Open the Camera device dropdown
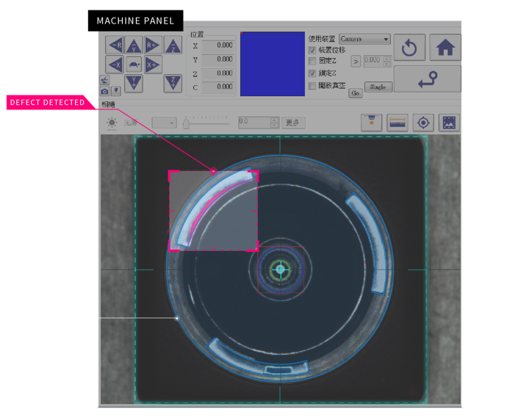 (364, 39)
